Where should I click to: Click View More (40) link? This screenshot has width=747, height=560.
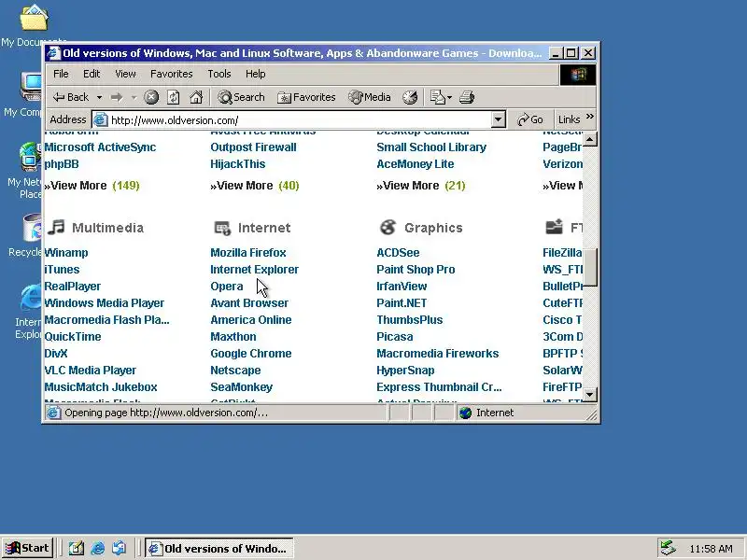pyautogui.click(x=255, y=185)
